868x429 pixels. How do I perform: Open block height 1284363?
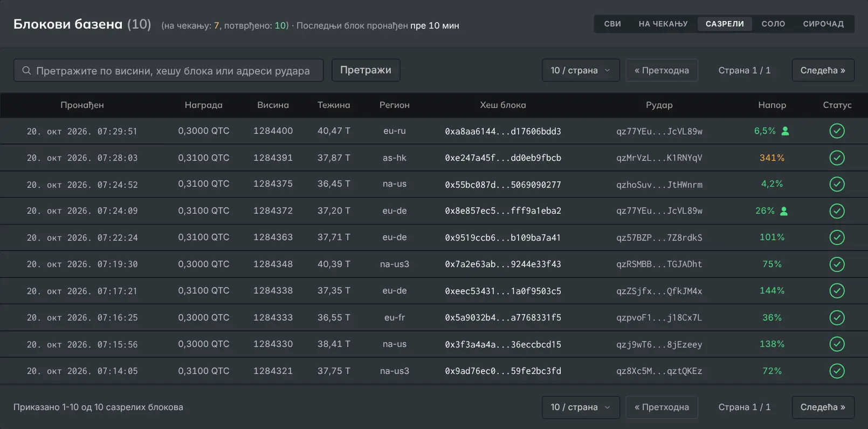point(273,237)
